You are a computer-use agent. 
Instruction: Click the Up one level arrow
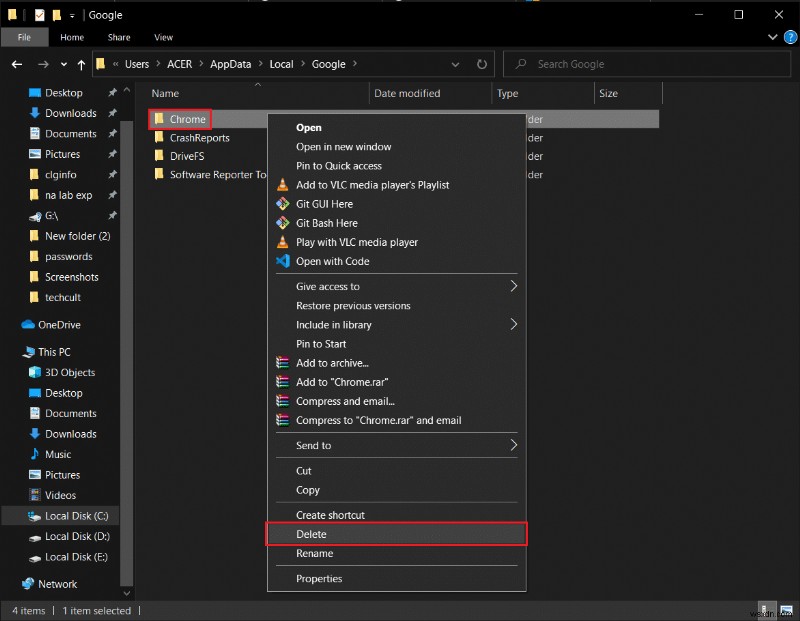pyautogui.click(x=81, y=64)
